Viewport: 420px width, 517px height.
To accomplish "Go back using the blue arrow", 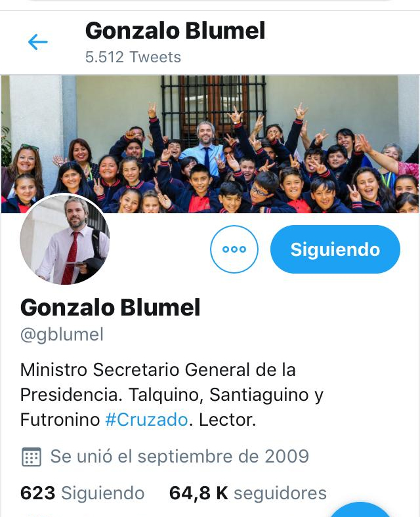I will pos(38,42).
